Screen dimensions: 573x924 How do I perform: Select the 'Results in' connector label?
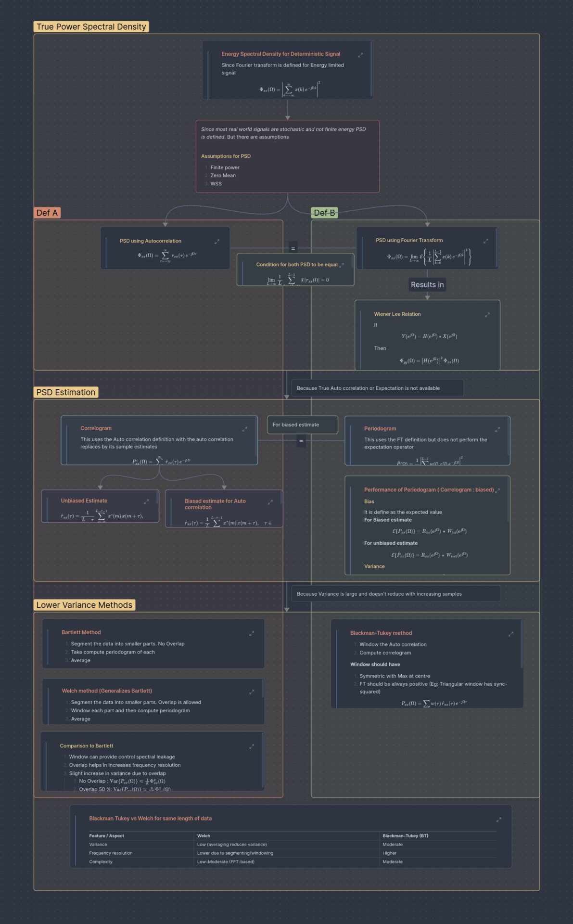427,284
